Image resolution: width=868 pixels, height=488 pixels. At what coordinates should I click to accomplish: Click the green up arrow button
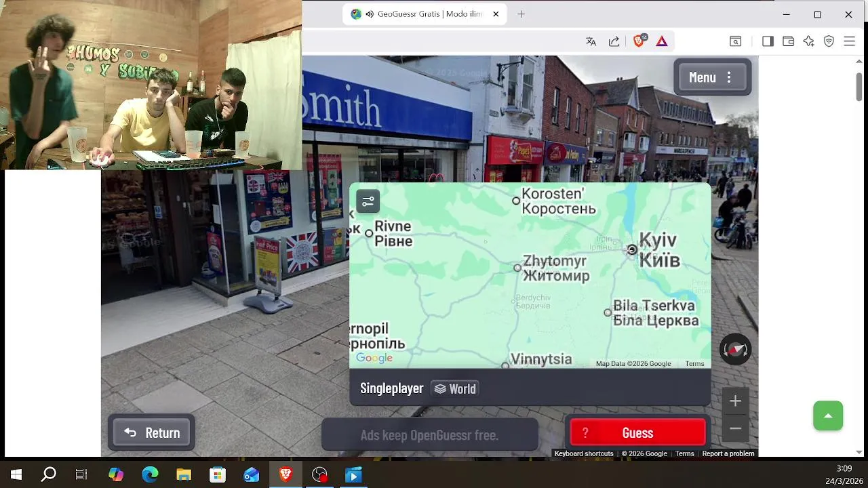click(828, 415)
